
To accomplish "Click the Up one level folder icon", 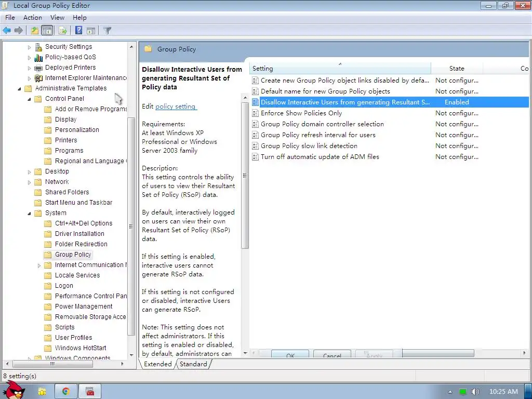I will [x=35, y=31].
